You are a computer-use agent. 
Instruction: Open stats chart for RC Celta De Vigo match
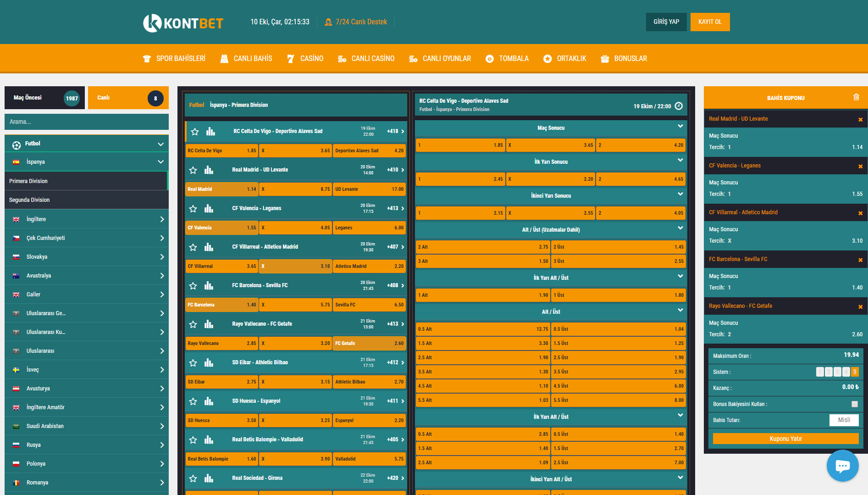click(210, 132)
